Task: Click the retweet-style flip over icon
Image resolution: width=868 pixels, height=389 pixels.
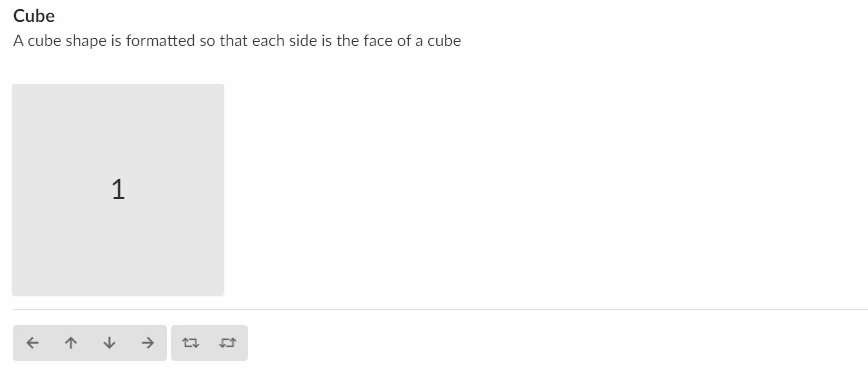Action: pos(190,343)
